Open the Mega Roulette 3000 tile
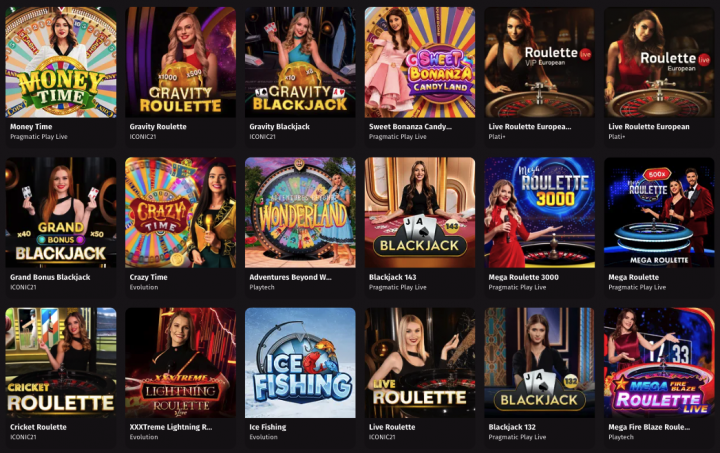 (540, 213)
